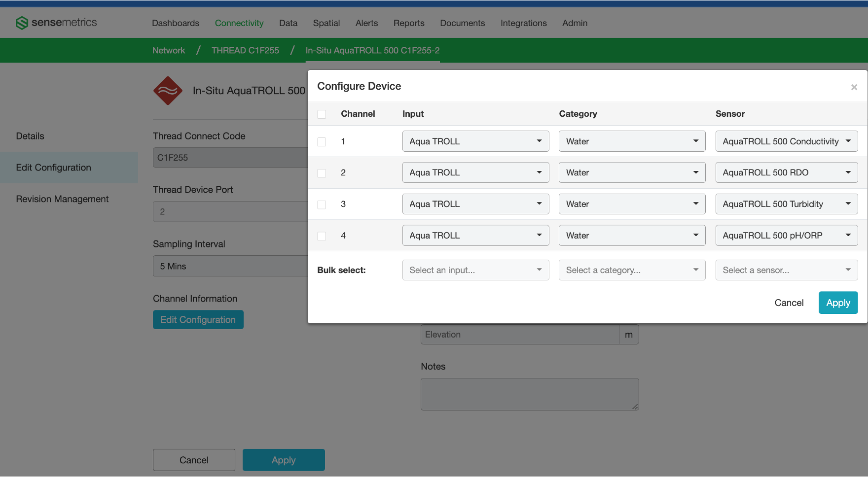Open bulk 'Select a category' dropdown
Screen dimensions: 868x477
[632, 270]
